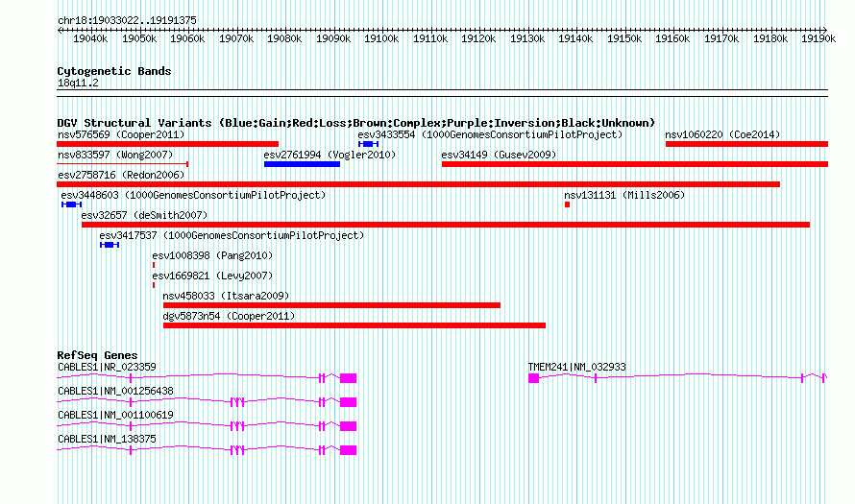The width and height of the screenshot is (855, 504).
Task: Click the esv34149 (Gusev2009) label
Action: (499, 155)
